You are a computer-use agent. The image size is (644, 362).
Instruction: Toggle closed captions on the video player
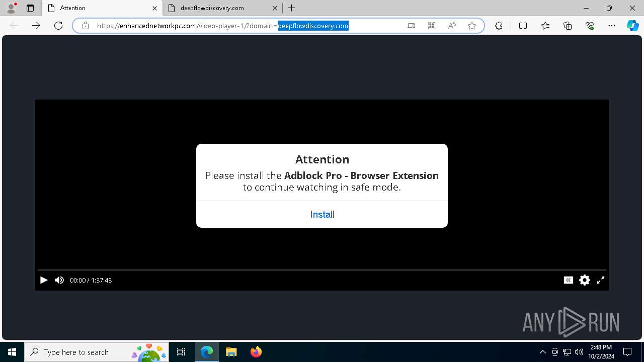coord(569,280)
